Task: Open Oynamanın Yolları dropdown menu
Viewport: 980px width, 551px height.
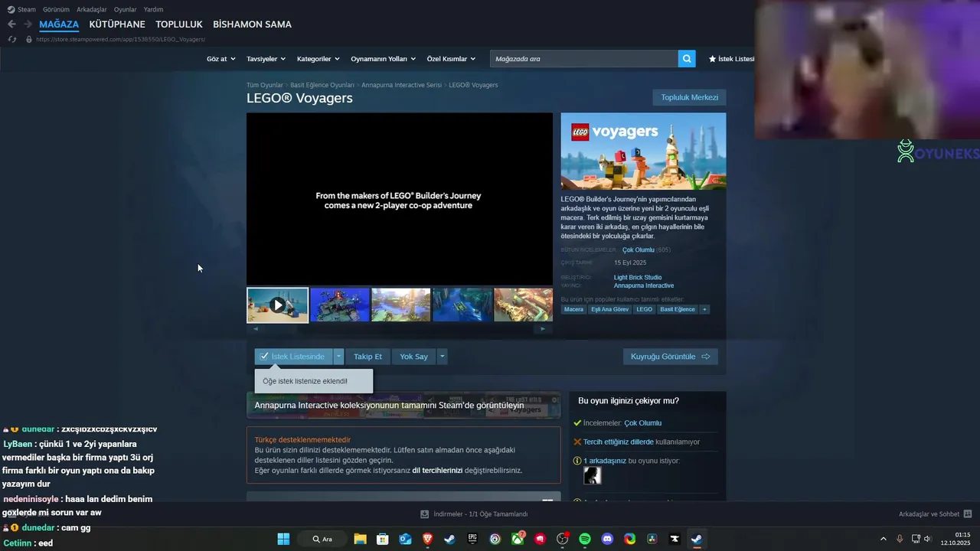Action: tap(383, 59)
